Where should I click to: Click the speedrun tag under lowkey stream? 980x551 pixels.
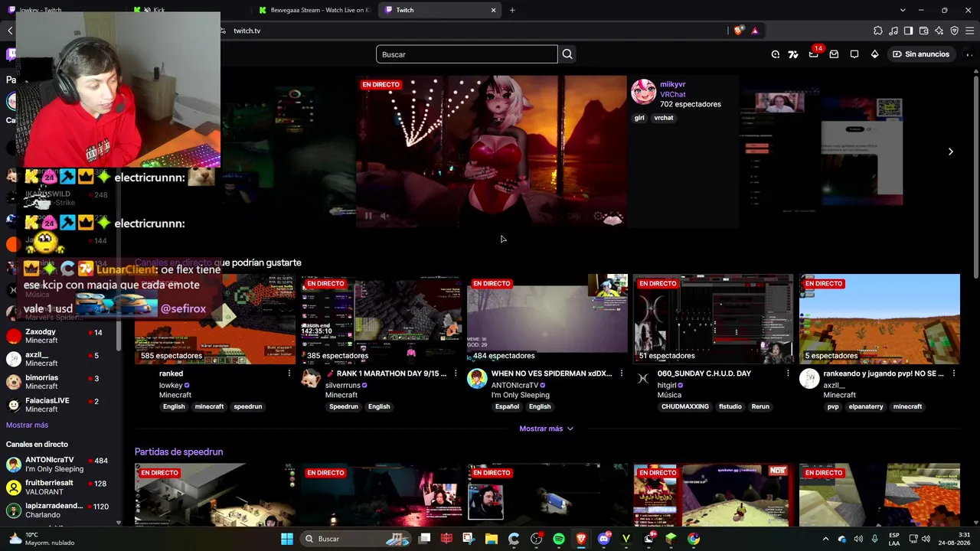(248, 406)
